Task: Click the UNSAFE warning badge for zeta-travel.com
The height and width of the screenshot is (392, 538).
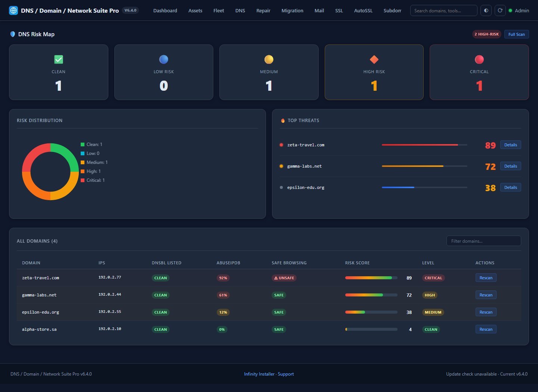Action: (284, 278)
